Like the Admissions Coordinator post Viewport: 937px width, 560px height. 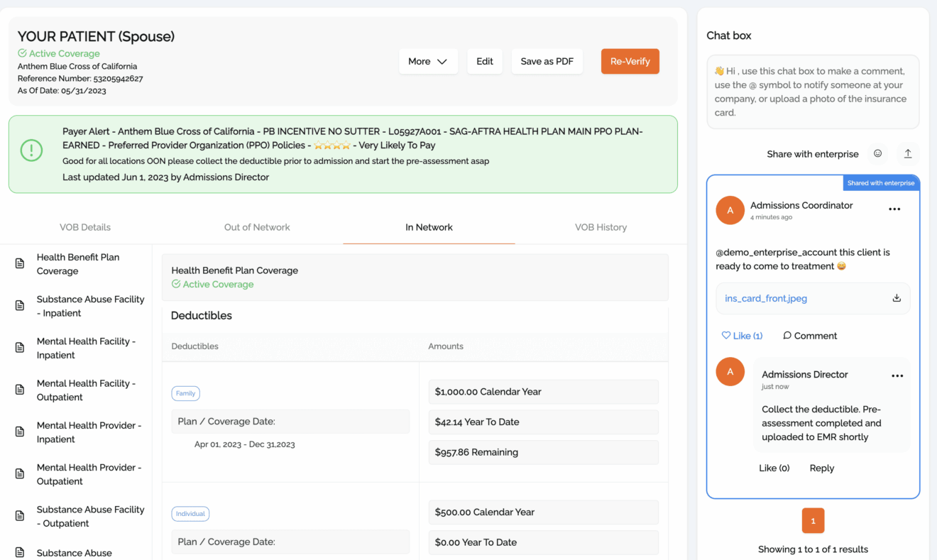[x=742, y=336]
